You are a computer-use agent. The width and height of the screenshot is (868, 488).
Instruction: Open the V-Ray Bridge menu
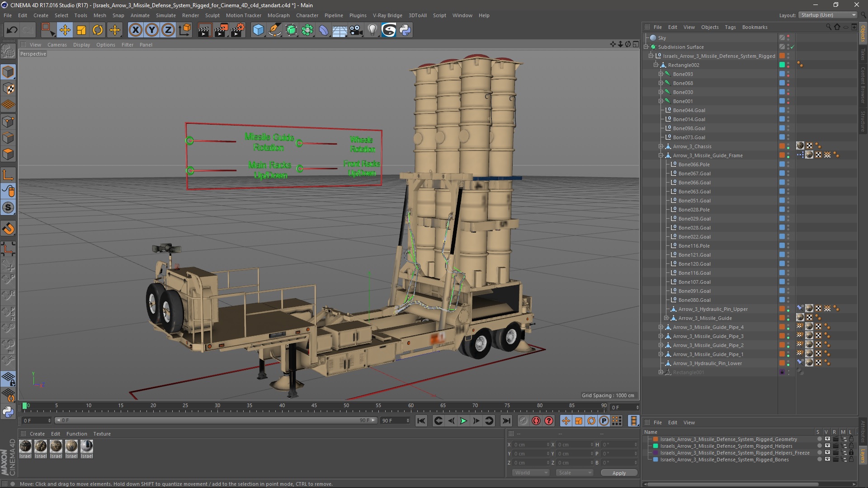(x=387, y=15)
